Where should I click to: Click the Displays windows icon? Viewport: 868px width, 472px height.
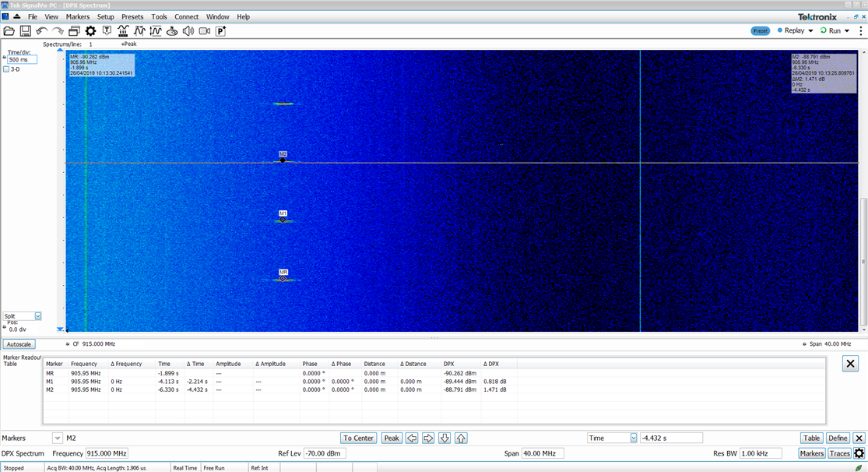pyautogui.click(x=74, y=31)
